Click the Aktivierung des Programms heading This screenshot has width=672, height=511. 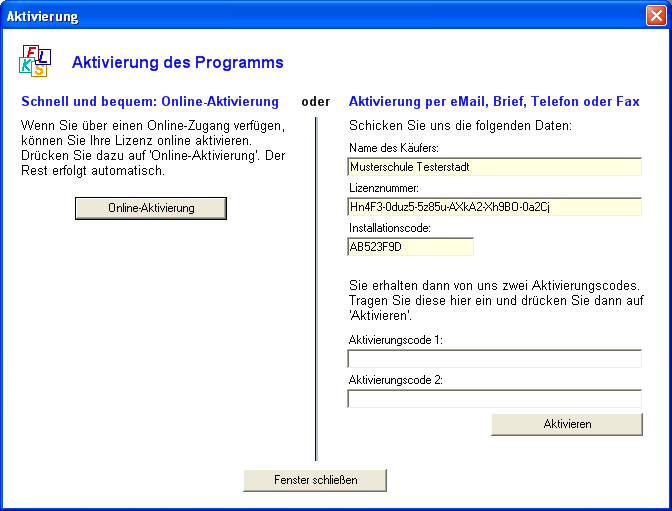(178, 63)
